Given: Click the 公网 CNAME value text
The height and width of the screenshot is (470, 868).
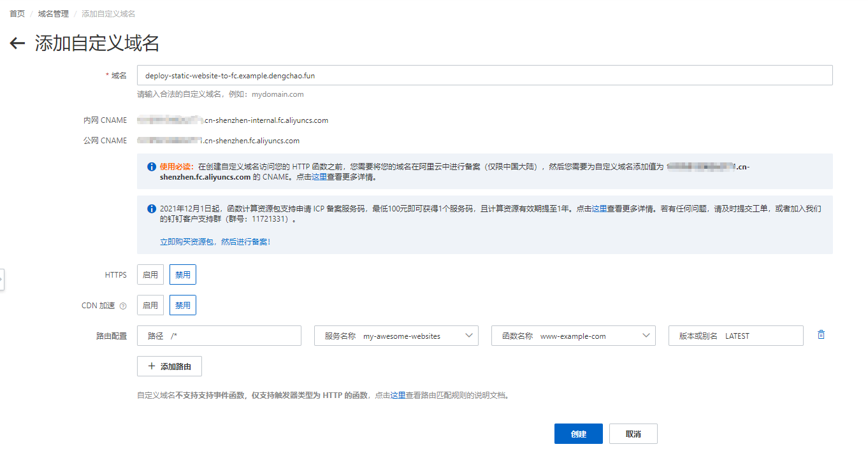Looking at the screenshot, I should [x=218, y=140].
